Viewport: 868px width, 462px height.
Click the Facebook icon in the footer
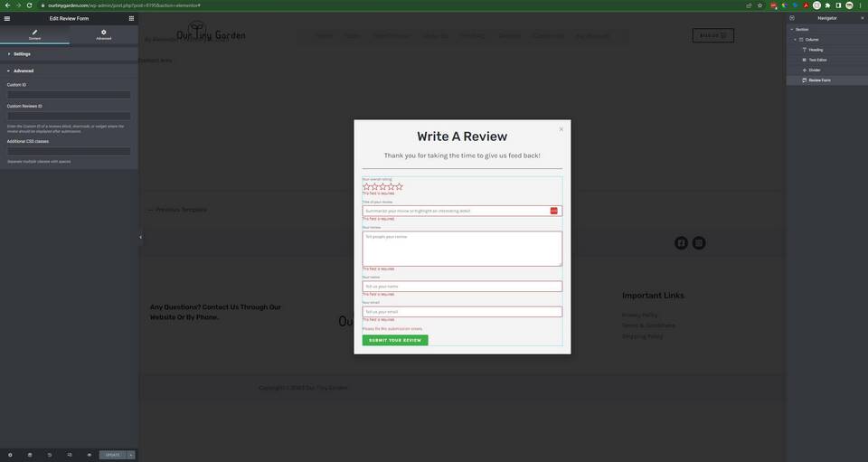coord(682,243)
